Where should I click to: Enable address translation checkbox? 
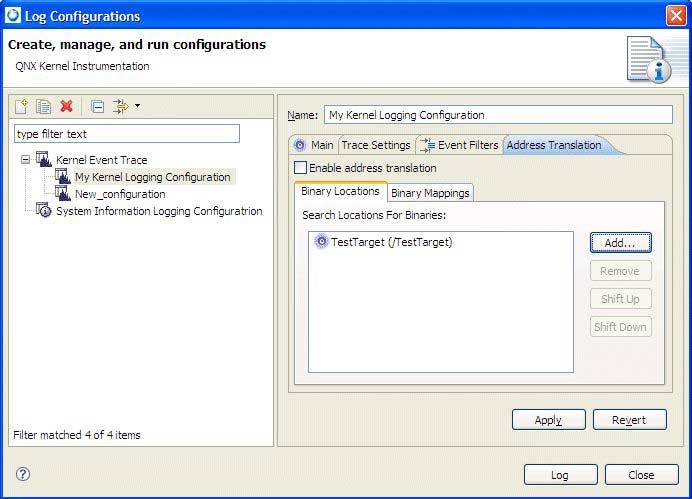tap(300, 168)
